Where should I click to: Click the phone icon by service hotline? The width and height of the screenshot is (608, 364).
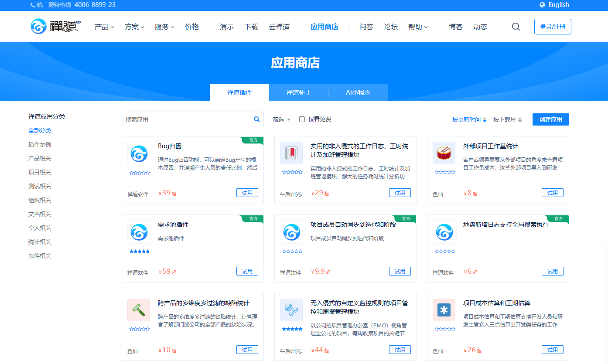coord(33,5)
